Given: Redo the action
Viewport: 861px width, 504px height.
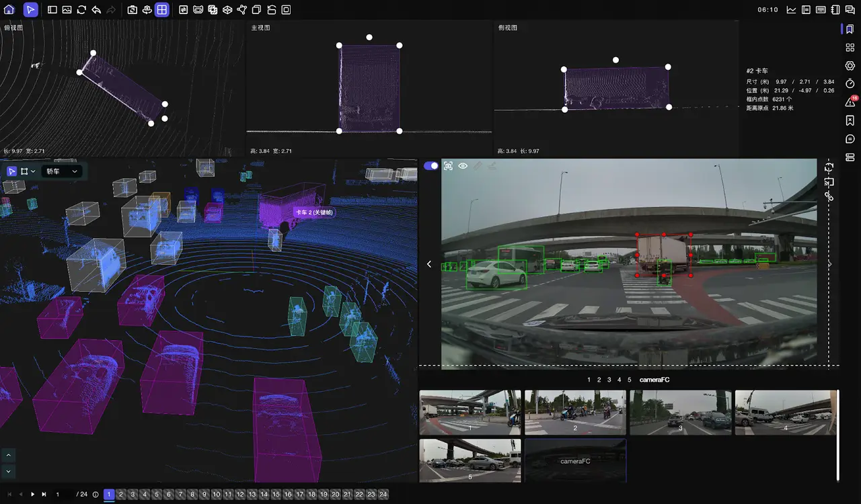Looking at the screenshot, I should (111, 10).
